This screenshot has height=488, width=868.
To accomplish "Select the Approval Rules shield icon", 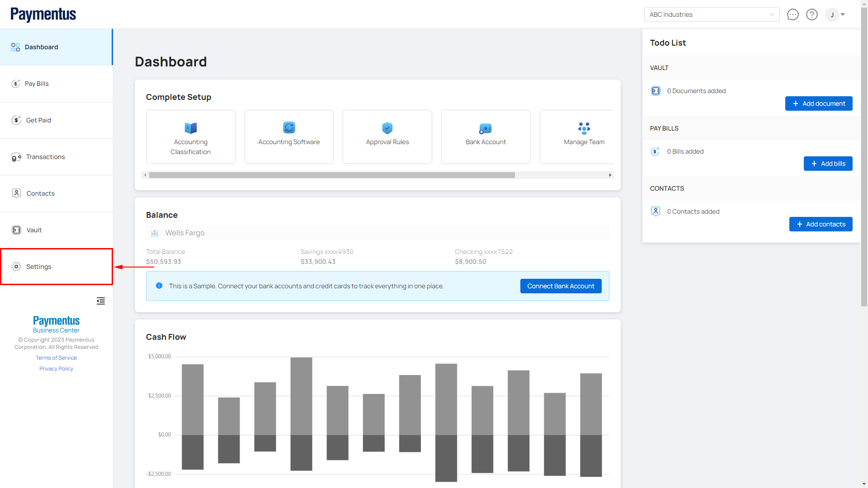I will 387,128.
